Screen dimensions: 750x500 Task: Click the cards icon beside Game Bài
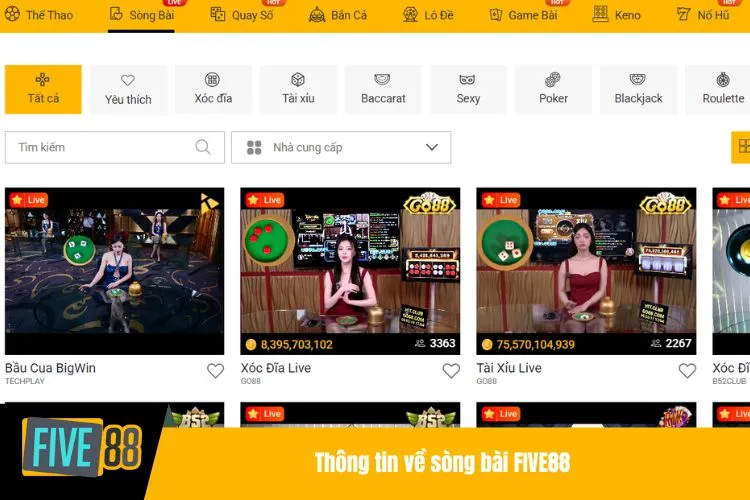point(496,15)
